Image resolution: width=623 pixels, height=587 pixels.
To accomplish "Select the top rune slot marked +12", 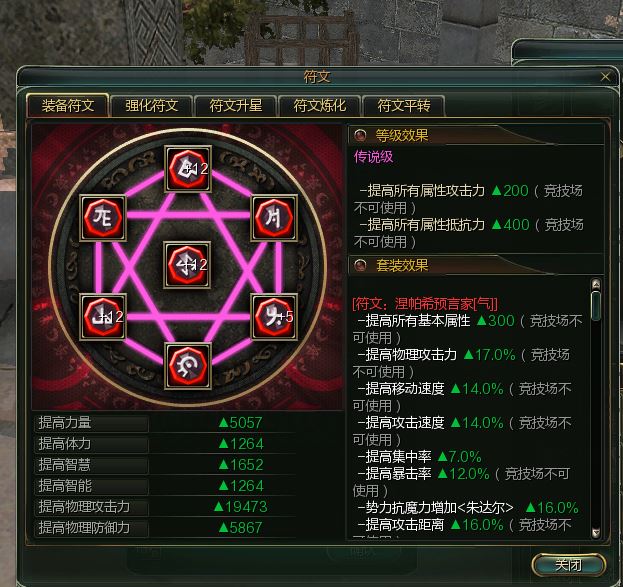I will (x=188, y=169).
